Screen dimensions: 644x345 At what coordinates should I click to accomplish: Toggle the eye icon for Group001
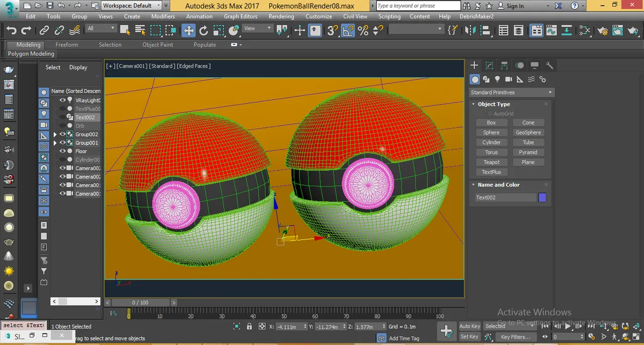coord(62,143)
